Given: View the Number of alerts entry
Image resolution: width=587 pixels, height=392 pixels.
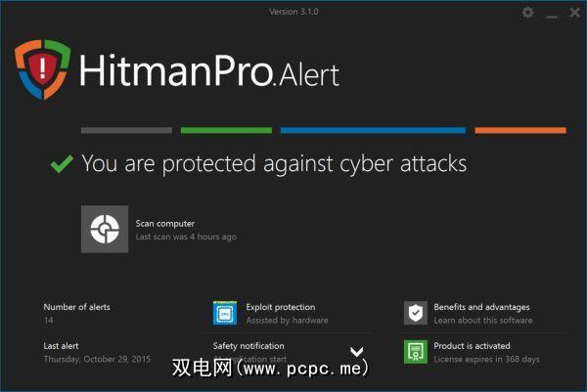Looking at the screenshot, I should coord(76,307).
